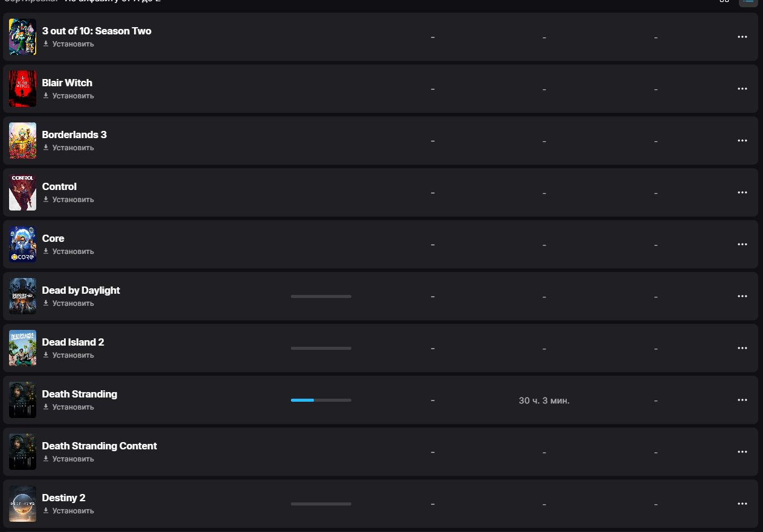Open the Death Stranding game title
763x532 pixels.
pyautogui.click(x=80, y=394)
